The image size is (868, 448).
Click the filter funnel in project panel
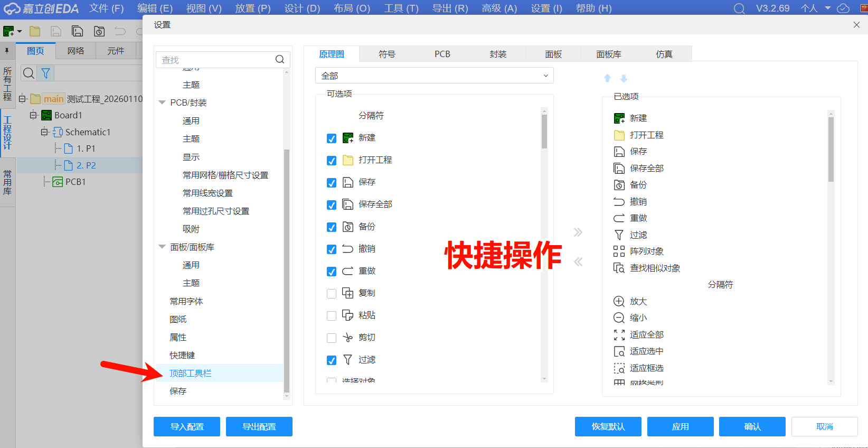click(x=46, y=73)
